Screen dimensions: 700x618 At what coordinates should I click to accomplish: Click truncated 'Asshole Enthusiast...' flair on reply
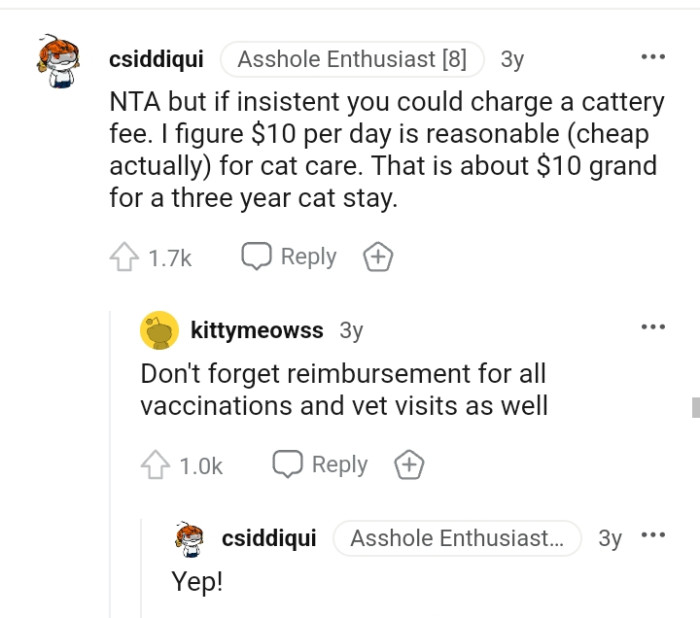(456, 538)
